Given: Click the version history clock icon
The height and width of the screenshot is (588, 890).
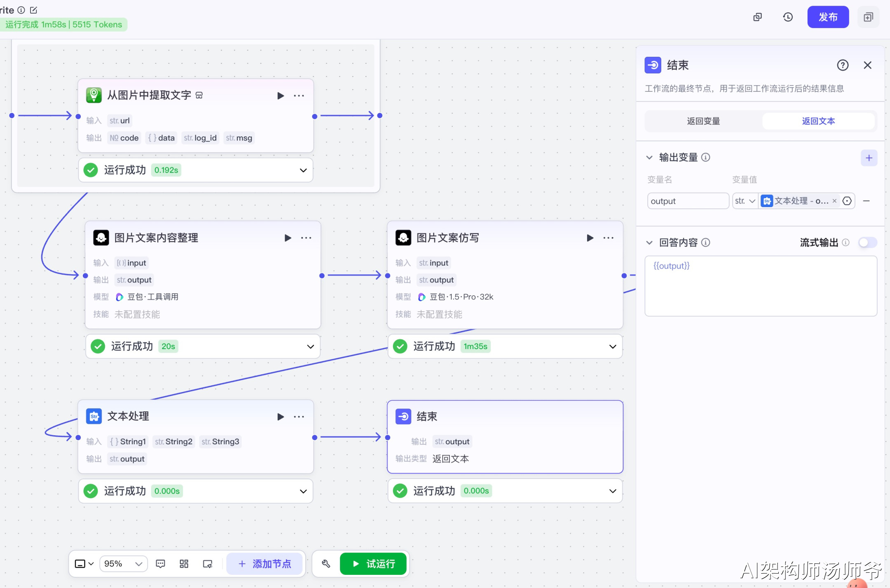Looking at the screenshot, I should (788, 17).
